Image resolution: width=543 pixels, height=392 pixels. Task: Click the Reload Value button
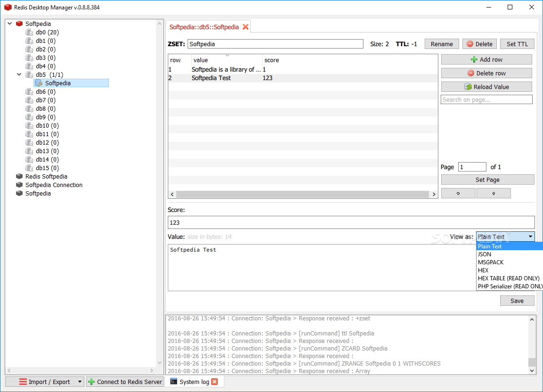(x=486, y=87)
